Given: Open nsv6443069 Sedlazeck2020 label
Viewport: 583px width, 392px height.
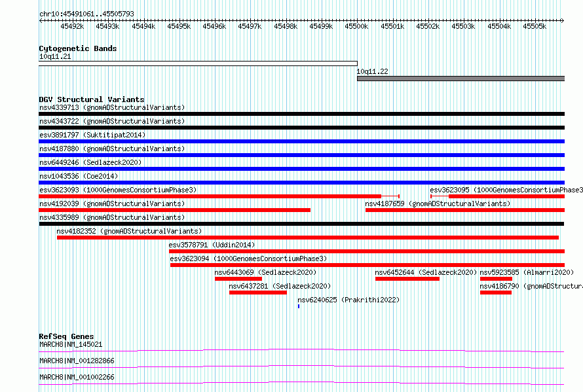Looking at the screenshot, I should pos(265,273).
